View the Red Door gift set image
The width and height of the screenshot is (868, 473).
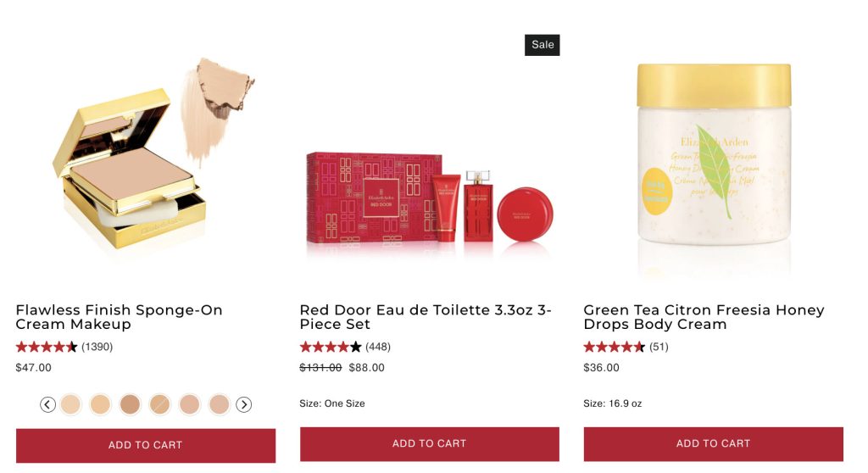[430, 201]
